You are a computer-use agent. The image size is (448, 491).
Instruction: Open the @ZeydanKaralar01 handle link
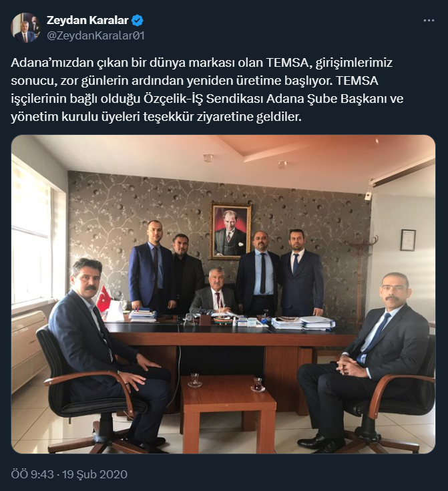(95, 35)
